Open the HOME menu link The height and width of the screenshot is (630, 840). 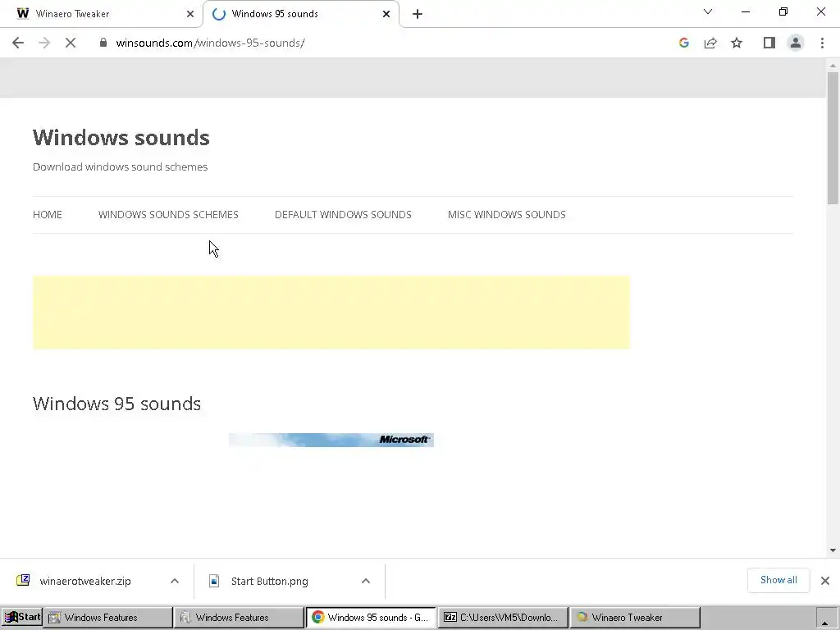pos(47,214)
